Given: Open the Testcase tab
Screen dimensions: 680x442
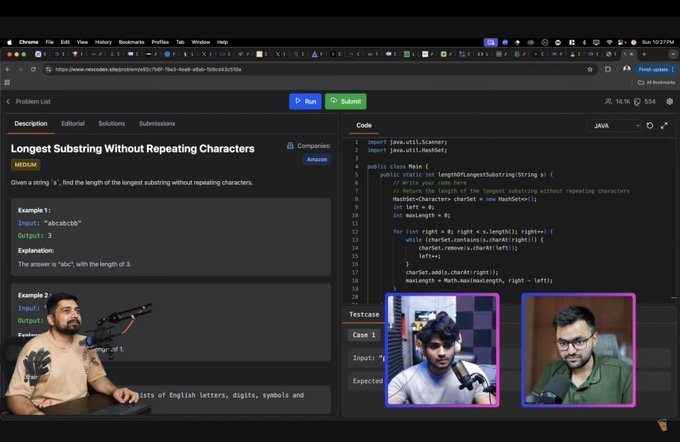Looking at the screenshot, I should pyautogui.click(x=364, y=314).
